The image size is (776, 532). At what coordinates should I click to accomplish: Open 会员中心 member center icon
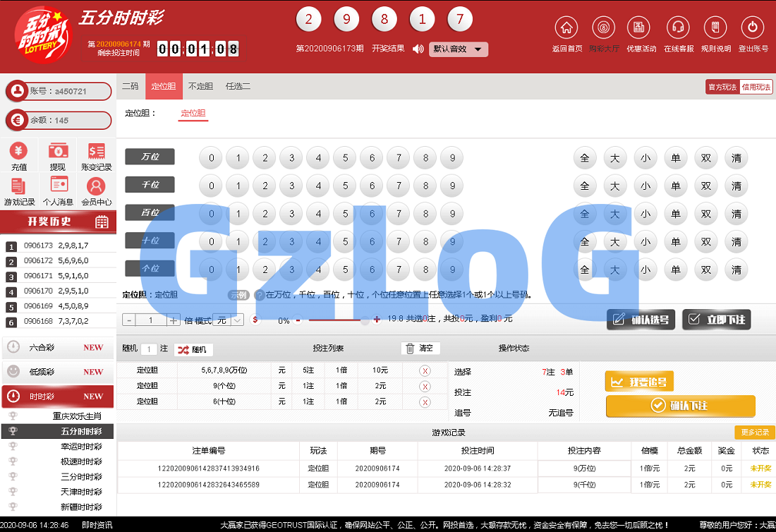point(96,186)
